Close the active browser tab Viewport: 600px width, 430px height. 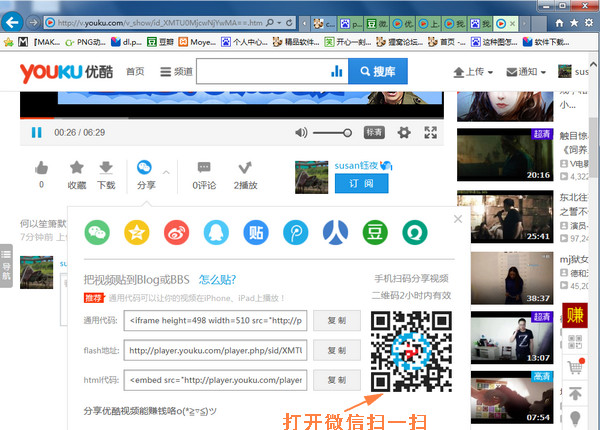click(512, 24)
